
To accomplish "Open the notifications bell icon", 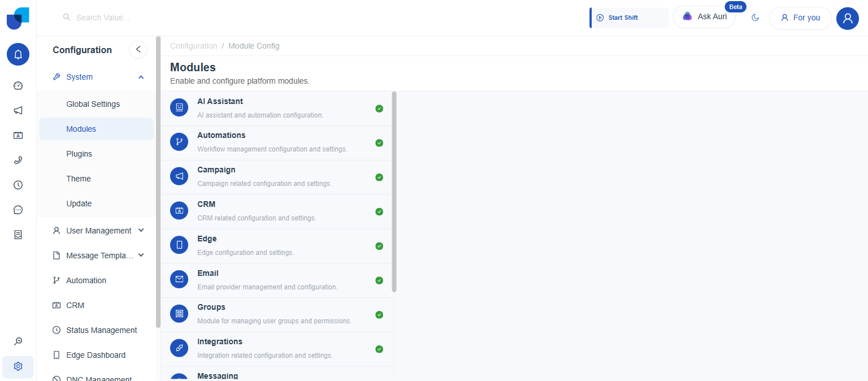I will point(18,54).
